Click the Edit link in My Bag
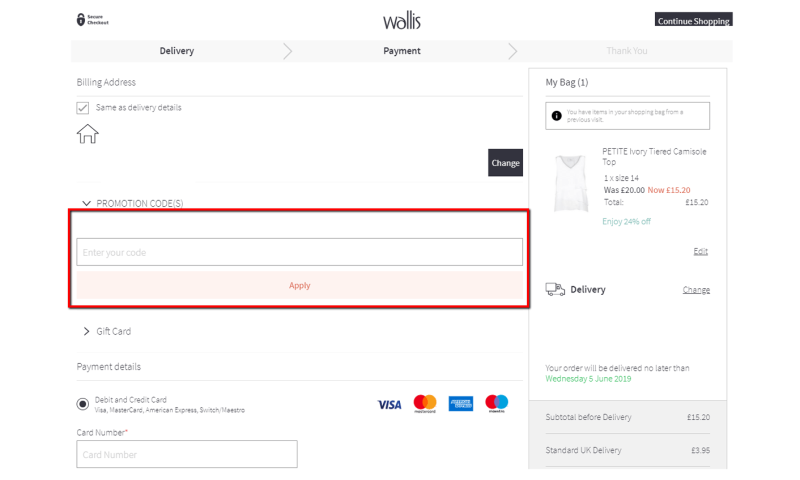Viewport: 800px width, 480px height. tap(700, 251)
